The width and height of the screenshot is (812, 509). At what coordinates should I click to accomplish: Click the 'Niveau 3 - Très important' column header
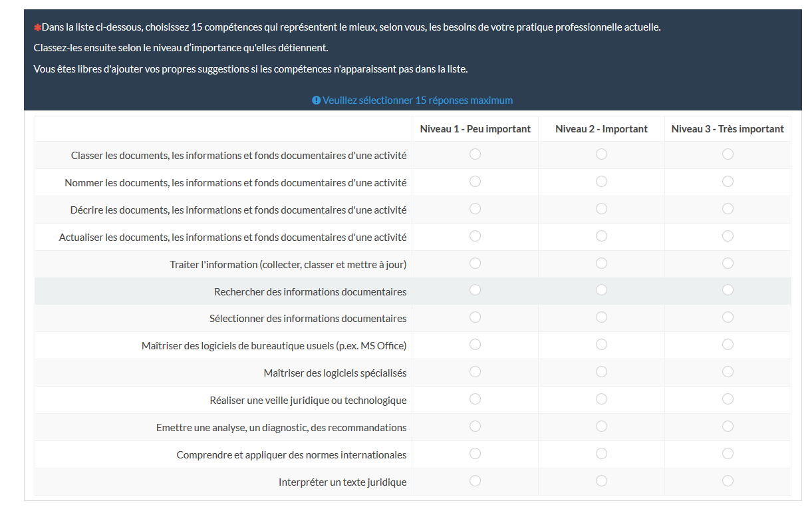click(x=728, y=129)
